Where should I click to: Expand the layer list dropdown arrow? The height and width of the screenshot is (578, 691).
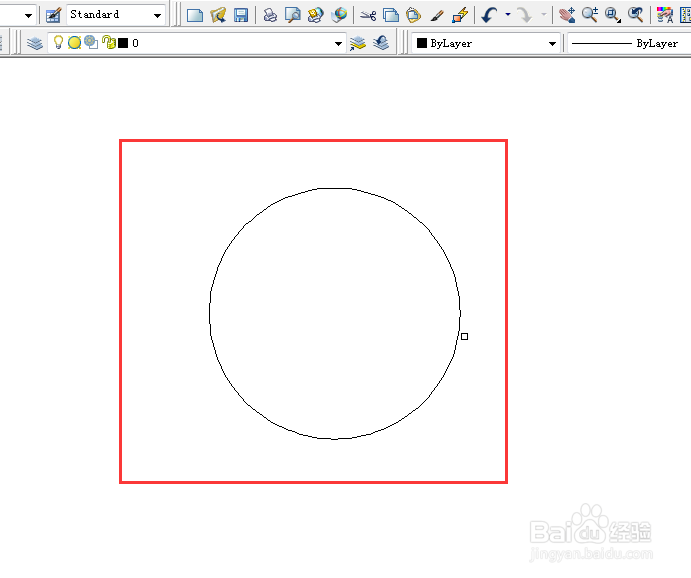tap(338, 44)
